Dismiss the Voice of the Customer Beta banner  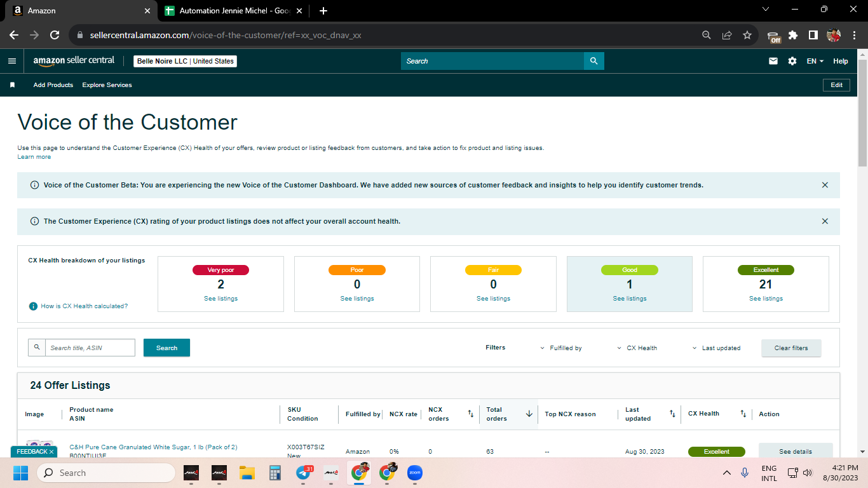coord(825,185)
